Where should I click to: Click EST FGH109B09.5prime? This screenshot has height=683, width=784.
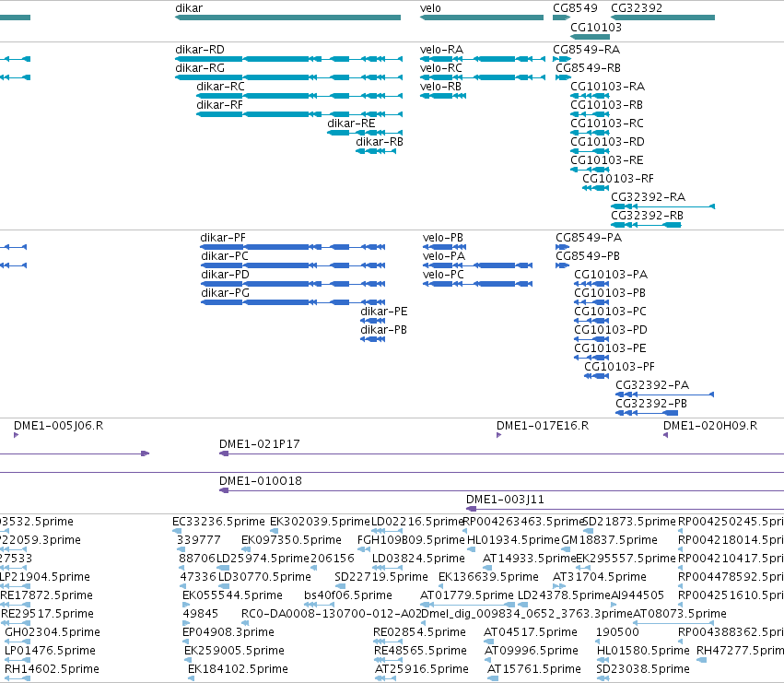[x=411, y=540]
